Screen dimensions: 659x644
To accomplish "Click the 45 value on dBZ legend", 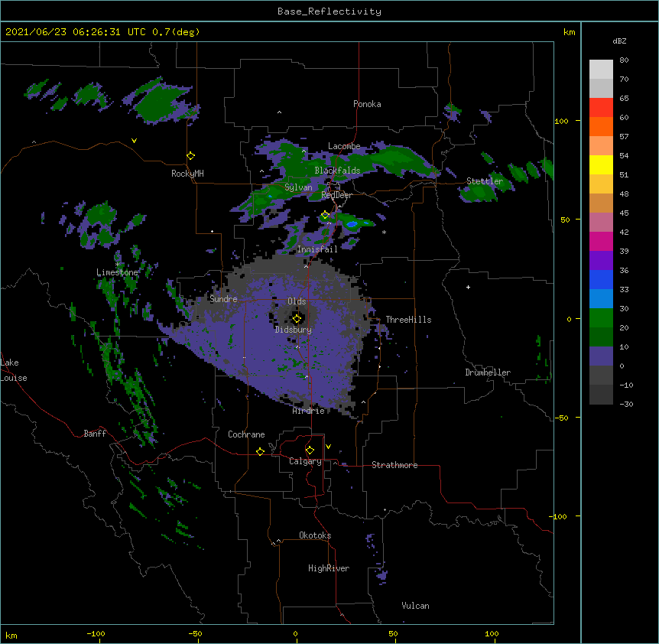I will [624, 213].
